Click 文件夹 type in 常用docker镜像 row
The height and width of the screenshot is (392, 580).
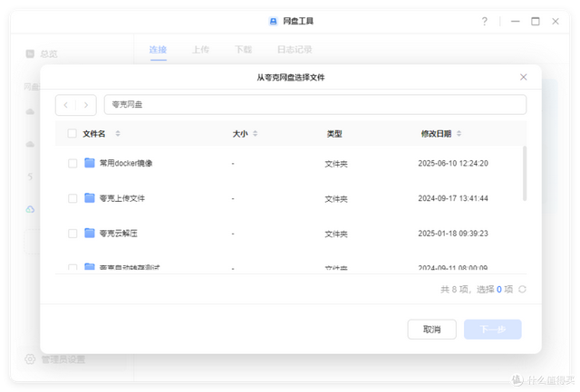click(x=336, y=164)
